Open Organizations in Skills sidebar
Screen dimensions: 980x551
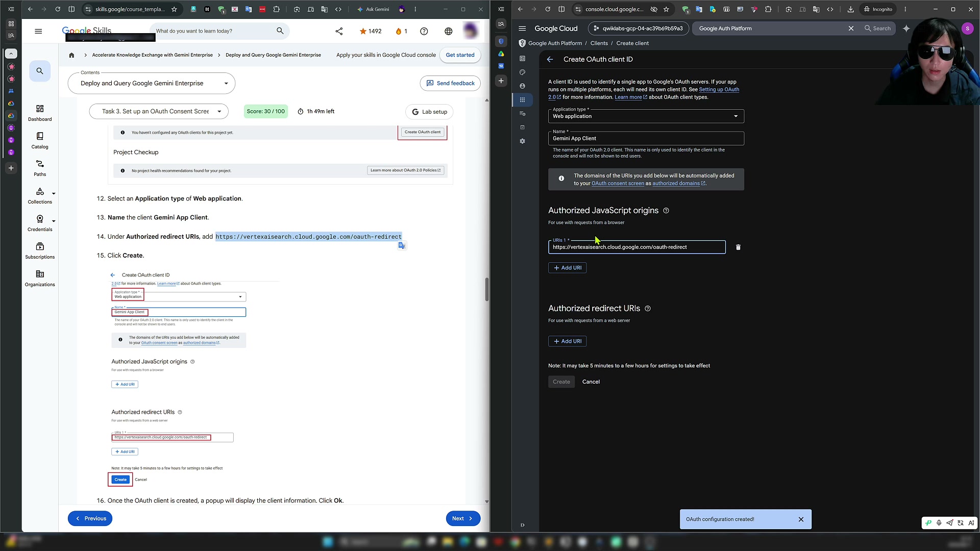pos(40,278)
